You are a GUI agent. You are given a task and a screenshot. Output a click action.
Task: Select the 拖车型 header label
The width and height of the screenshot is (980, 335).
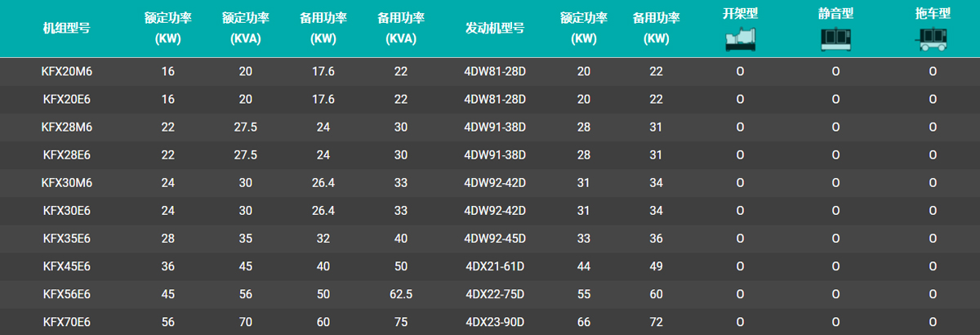pyautogui.click(x=933, y=14)
